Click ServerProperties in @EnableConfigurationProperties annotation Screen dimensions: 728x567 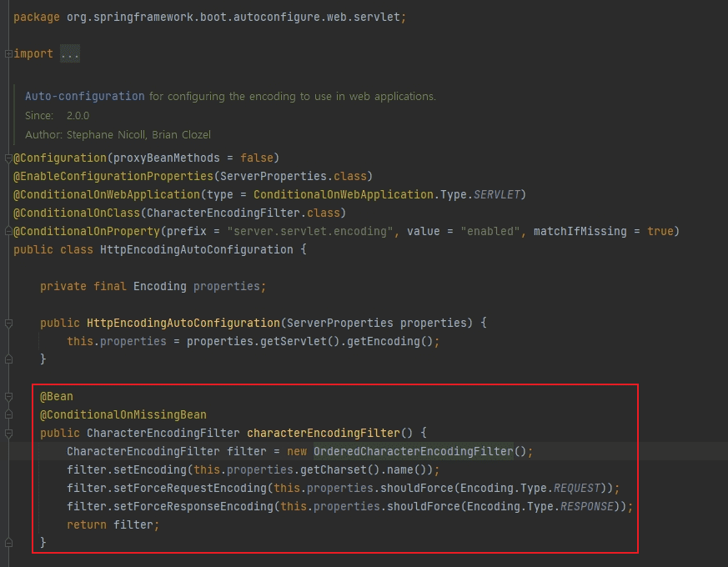[x=273, y=177]
